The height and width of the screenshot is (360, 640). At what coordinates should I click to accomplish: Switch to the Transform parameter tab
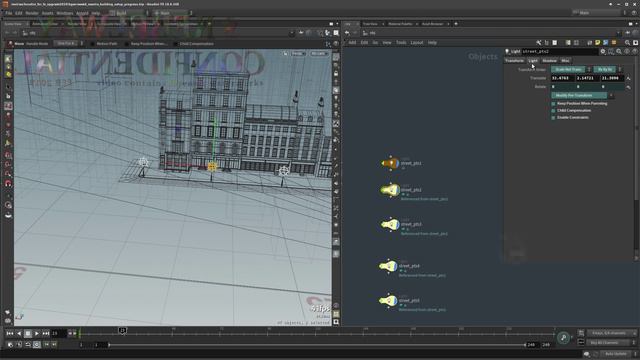coord(514,60)
